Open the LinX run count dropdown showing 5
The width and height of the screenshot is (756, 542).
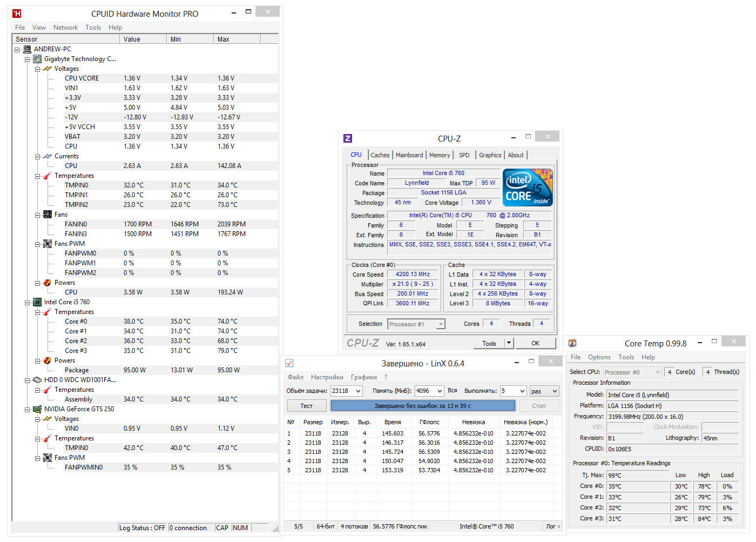tap(522, 391)
